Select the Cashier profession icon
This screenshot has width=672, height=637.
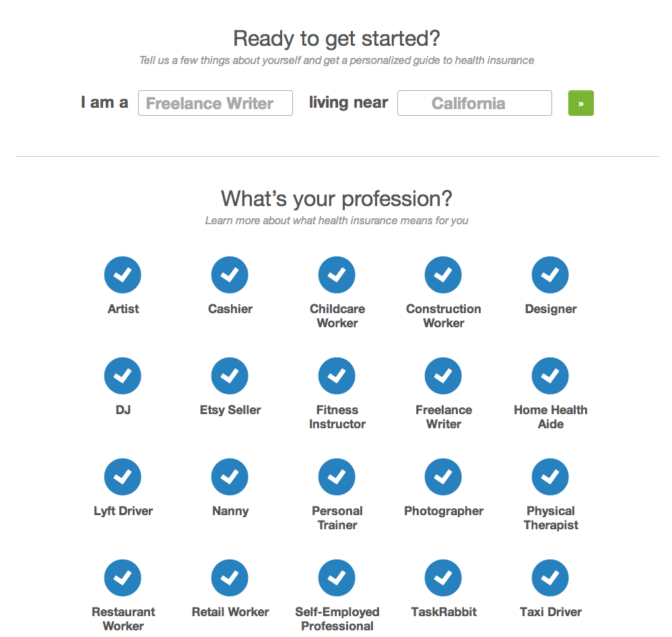(x=230, y=275)
